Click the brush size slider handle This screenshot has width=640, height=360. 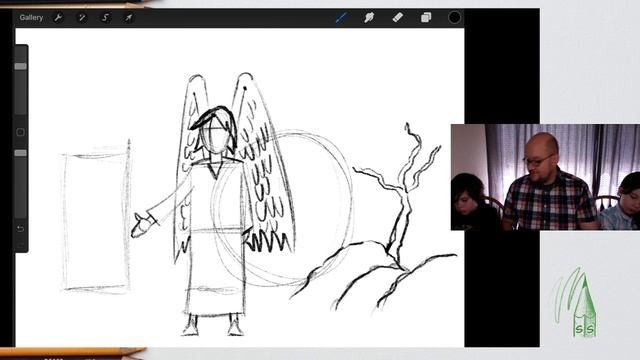click(x=20, y=66)
